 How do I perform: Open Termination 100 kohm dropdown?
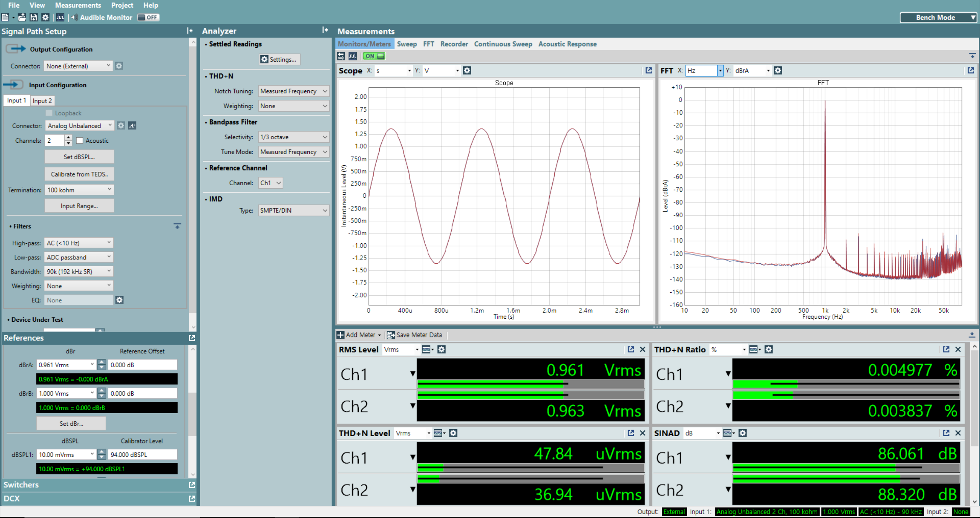point(79,190)
